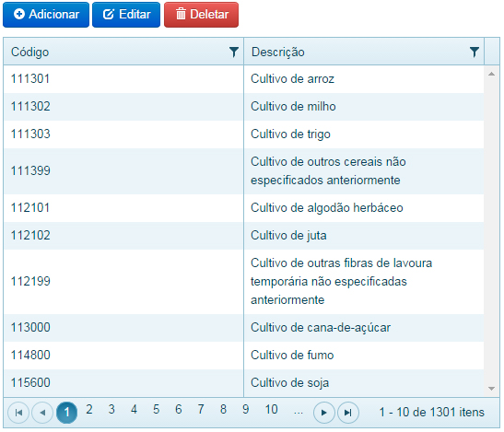Select code cell 111301
The height and width of the screenshot is (432, 504).
pos(123,79)
